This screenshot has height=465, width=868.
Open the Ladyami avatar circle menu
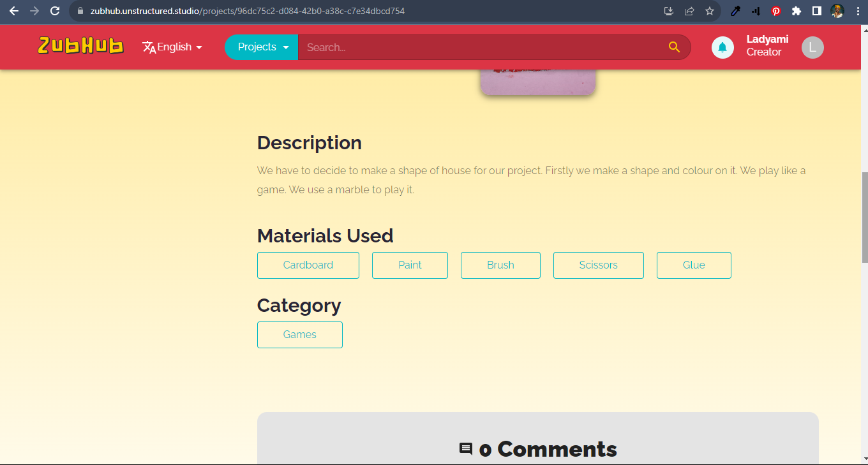click(812, 47)
